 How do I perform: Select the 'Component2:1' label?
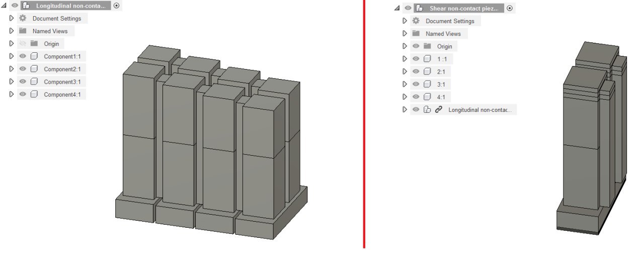(x=62, y=69)
